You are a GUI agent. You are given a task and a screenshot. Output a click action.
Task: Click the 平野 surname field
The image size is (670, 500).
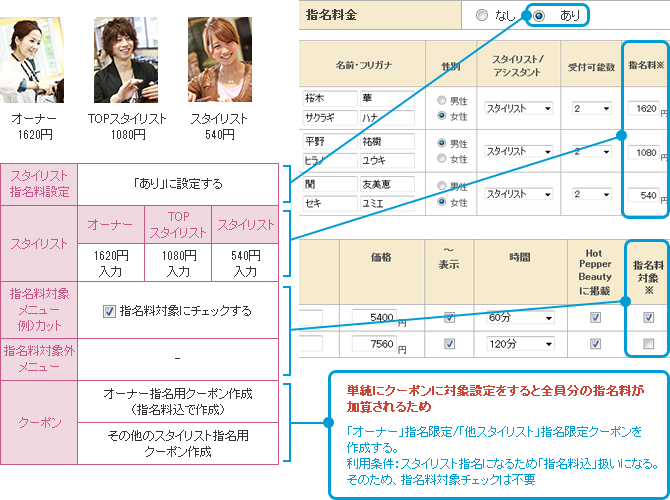point(330,141)
